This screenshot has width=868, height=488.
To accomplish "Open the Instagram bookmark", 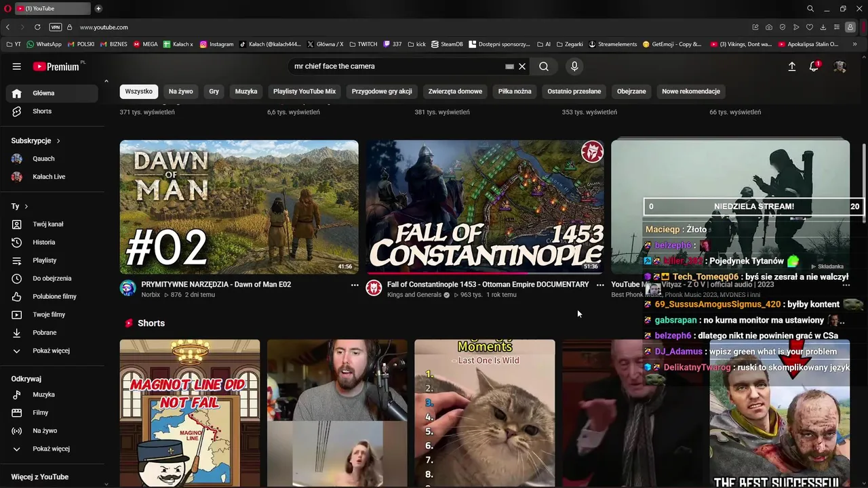I will click(216, 44).
